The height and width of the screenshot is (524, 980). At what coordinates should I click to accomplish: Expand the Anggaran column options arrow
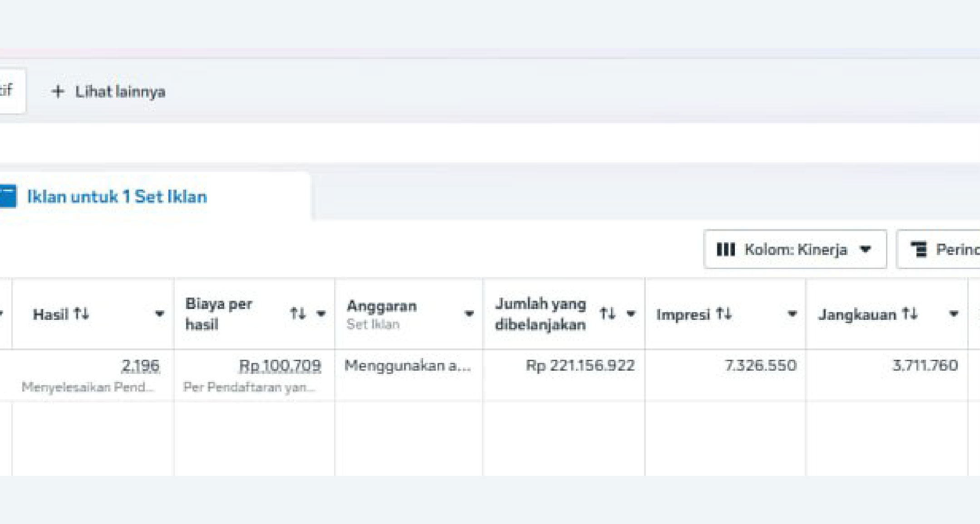pyautogui.click(x=469, y=314)
